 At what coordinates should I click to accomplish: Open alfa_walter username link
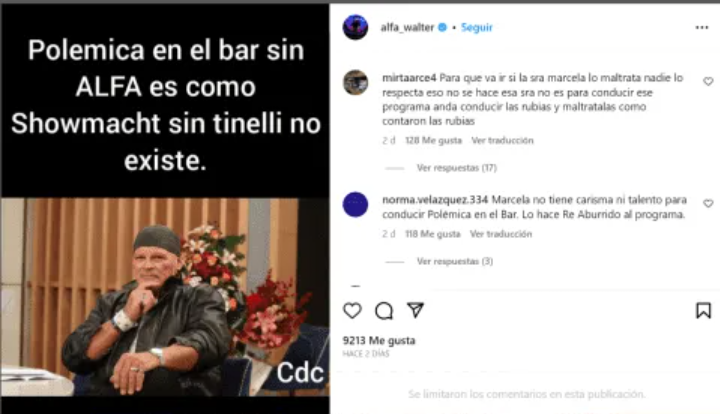(407, 28)
